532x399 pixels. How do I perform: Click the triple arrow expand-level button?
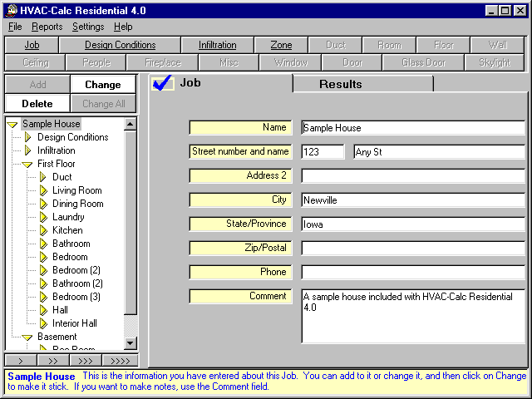(86, 361)
